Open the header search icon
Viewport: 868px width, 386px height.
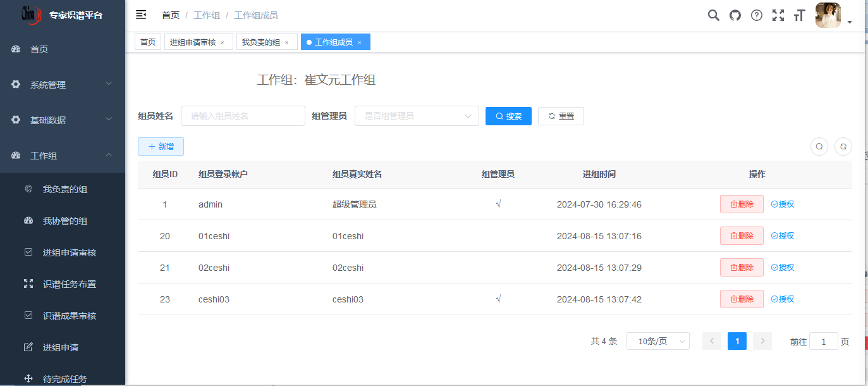(713, 15)
